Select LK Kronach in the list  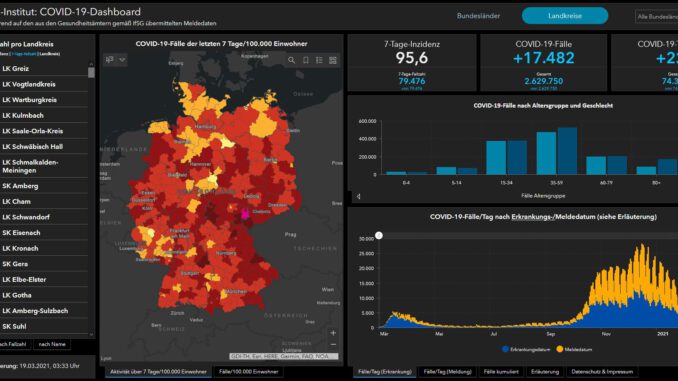pyautogui.click(x=44, y=248)
